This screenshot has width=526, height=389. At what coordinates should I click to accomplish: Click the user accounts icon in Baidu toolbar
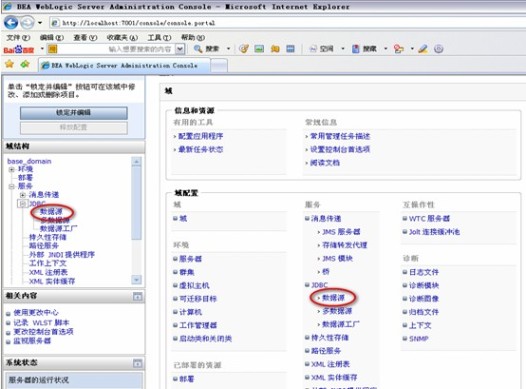(x=399, y=49)
